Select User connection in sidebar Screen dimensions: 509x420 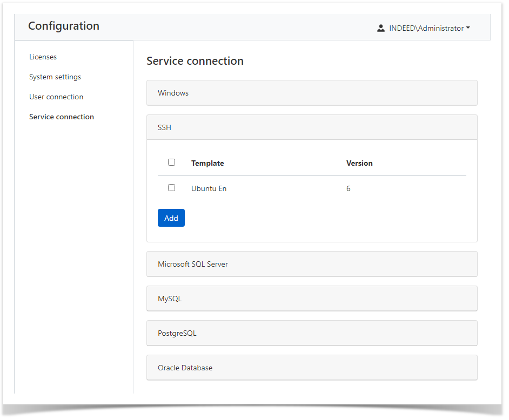point(56,97)
